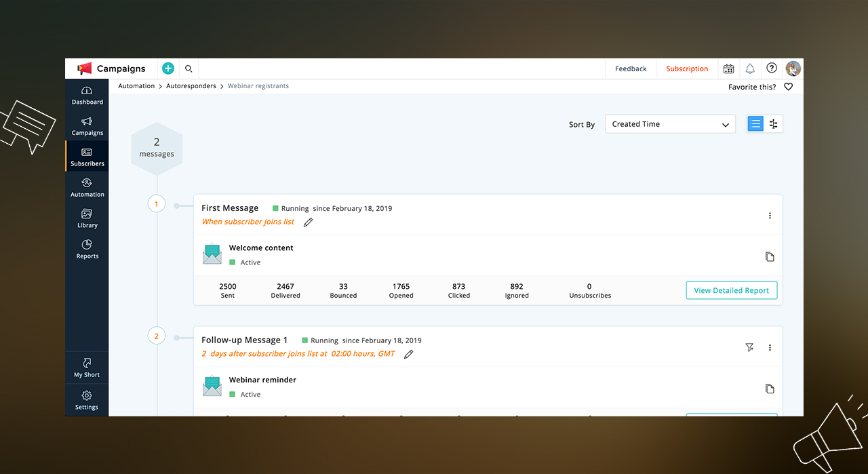Open the Sort By Created Time dropdown
Image resolution: width=868 pixels, height=474 pixels.
coord(669,124)
